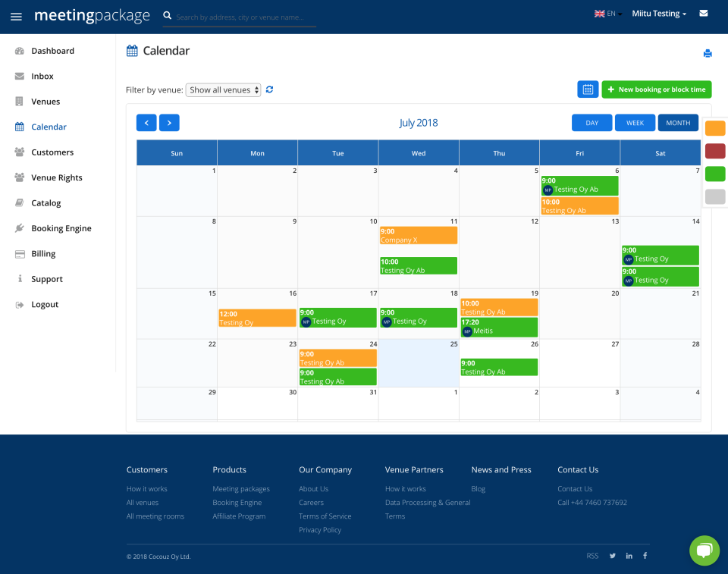Select the red color swatch

point(715,151)
